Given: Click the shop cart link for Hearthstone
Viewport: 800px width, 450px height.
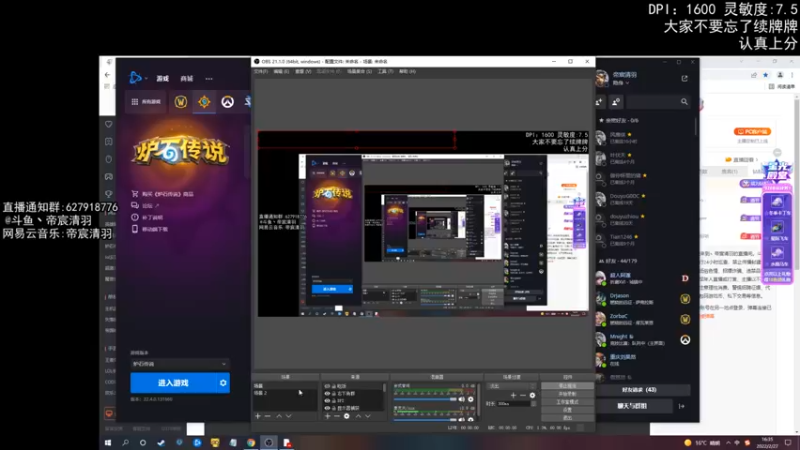Looking at the screenshot, I should [x=162, y=194].
